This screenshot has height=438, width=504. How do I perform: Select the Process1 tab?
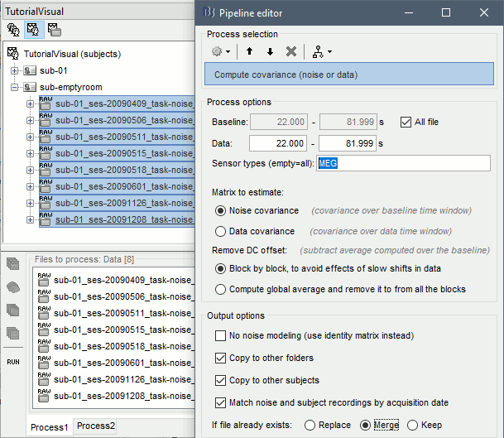(49, 427)
